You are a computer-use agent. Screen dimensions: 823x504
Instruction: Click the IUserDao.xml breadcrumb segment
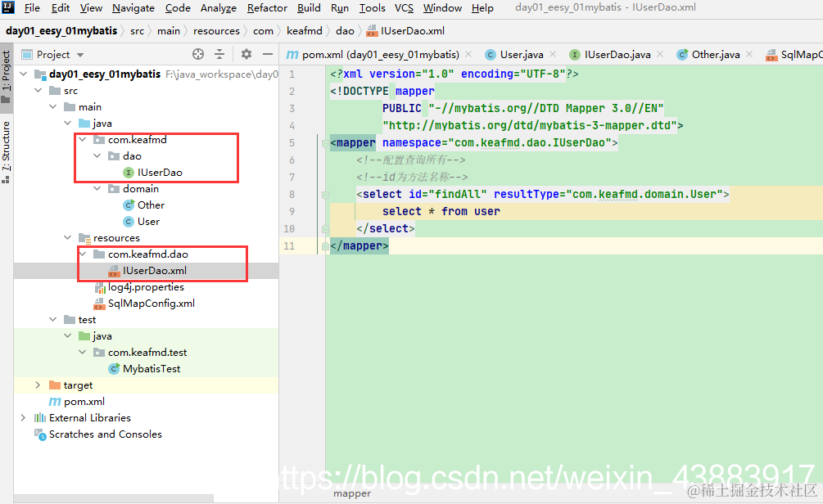[x=405, y=31]
